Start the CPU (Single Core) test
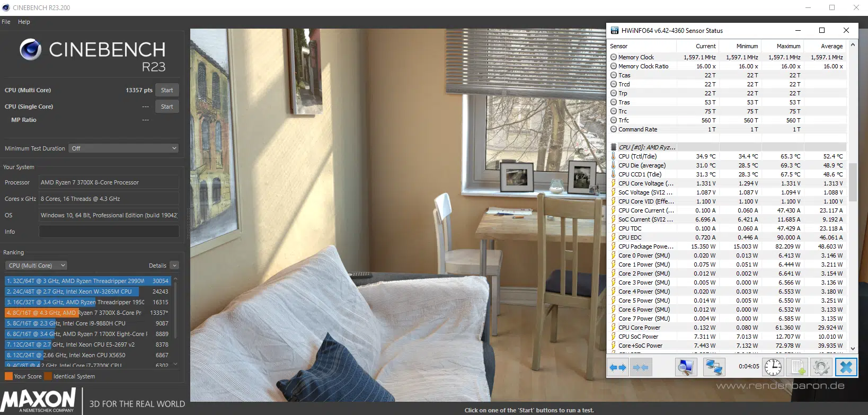 pos(167,107)
